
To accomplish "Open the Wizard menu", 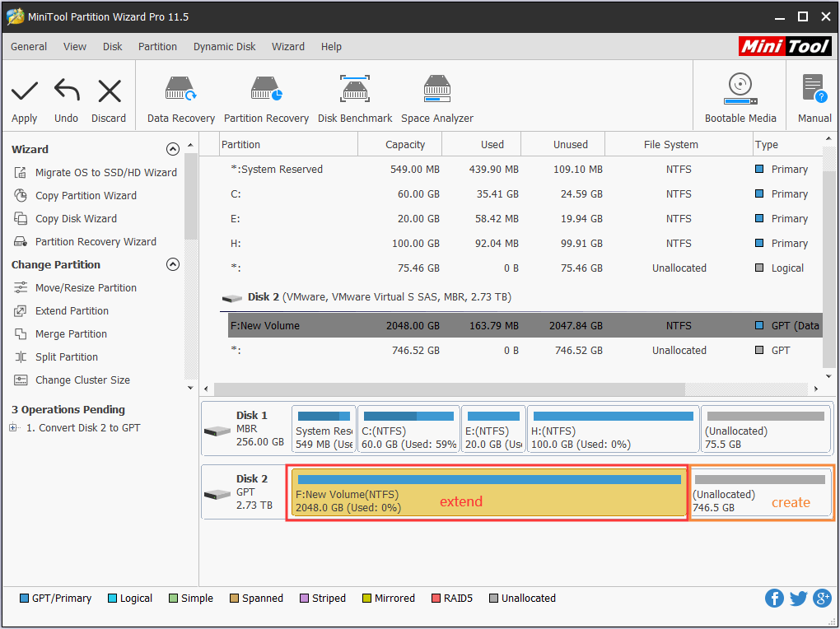I will (x=288, y=47).
